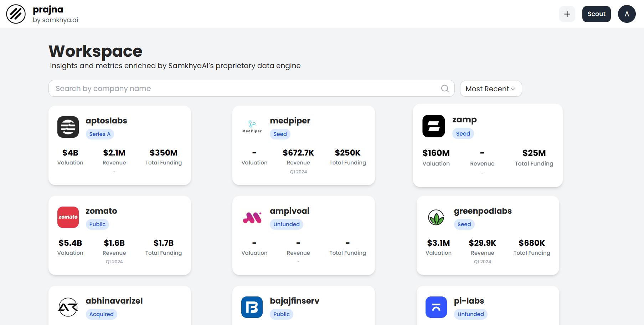Click the search magnifier icon

coord(445,88)
